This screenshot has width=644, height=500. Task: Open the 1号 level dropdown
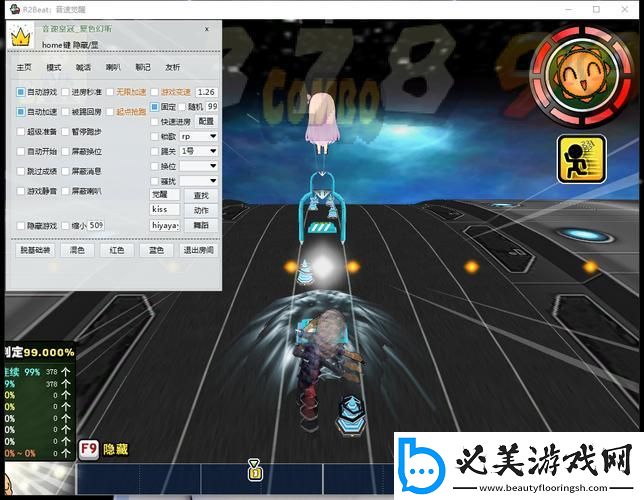tap(198, 151)
